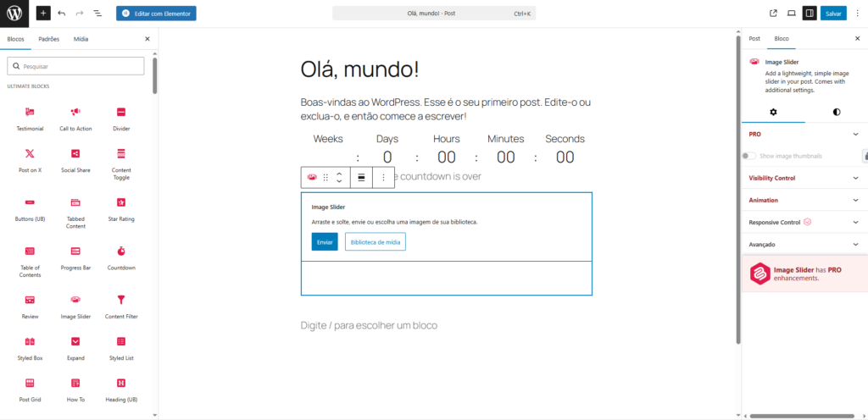Switch to the Blocos tab
The height and width of the screenshot is (420, 868).
tap(15, 39)
